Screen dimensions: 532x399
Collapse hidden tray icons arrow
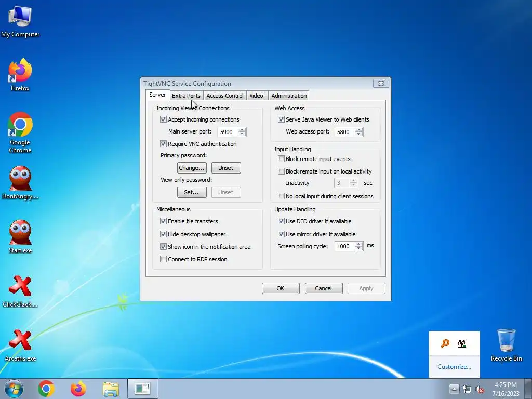[x=454, y=389]
